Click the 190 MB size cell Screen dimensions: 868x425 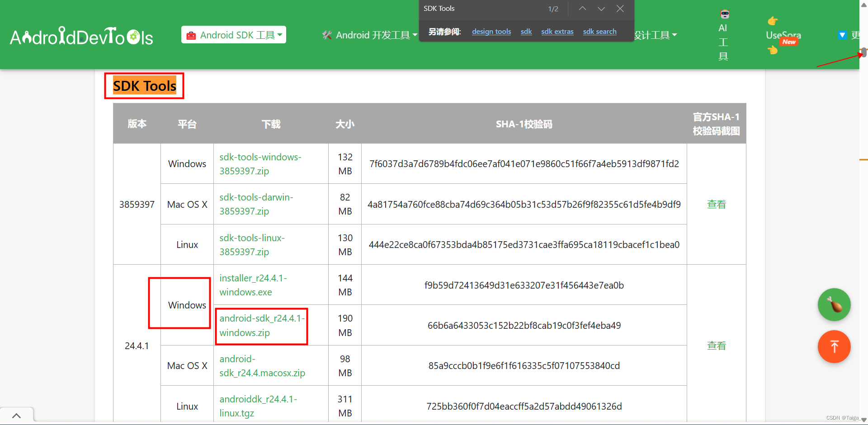[x=345, y=326]
